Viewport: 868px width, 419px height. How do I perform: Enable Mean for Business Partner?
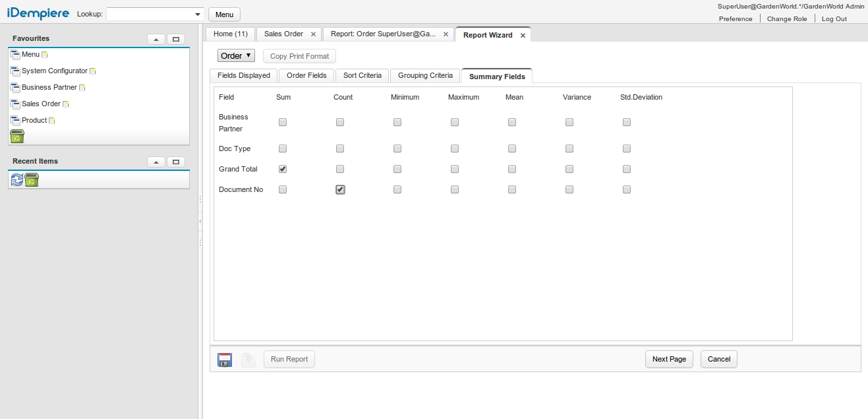512,122
